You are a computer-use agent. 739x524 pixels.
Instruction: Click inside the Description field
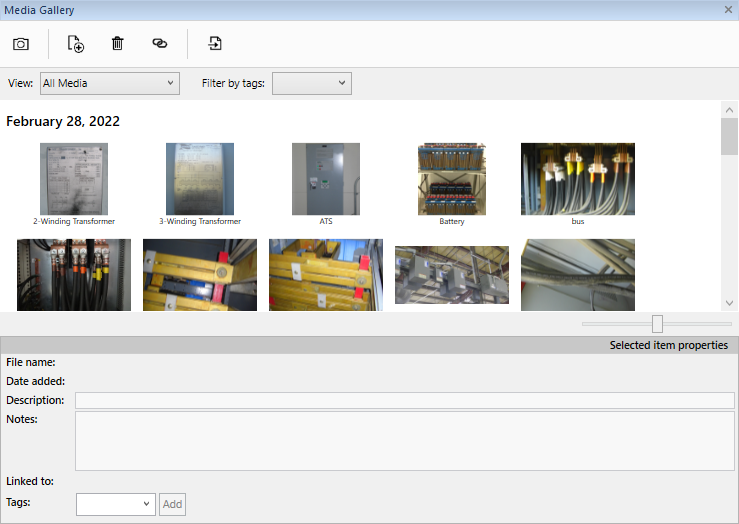pyautogui.click(x=404, y=401)
